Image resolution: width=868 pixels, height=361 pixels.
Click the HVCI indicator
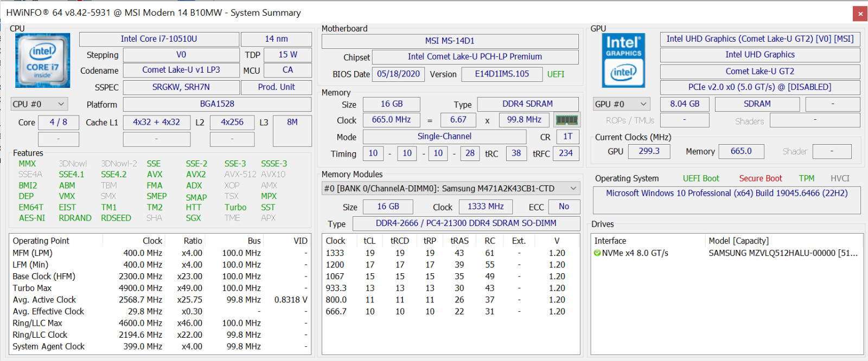[x=840, y=178]
